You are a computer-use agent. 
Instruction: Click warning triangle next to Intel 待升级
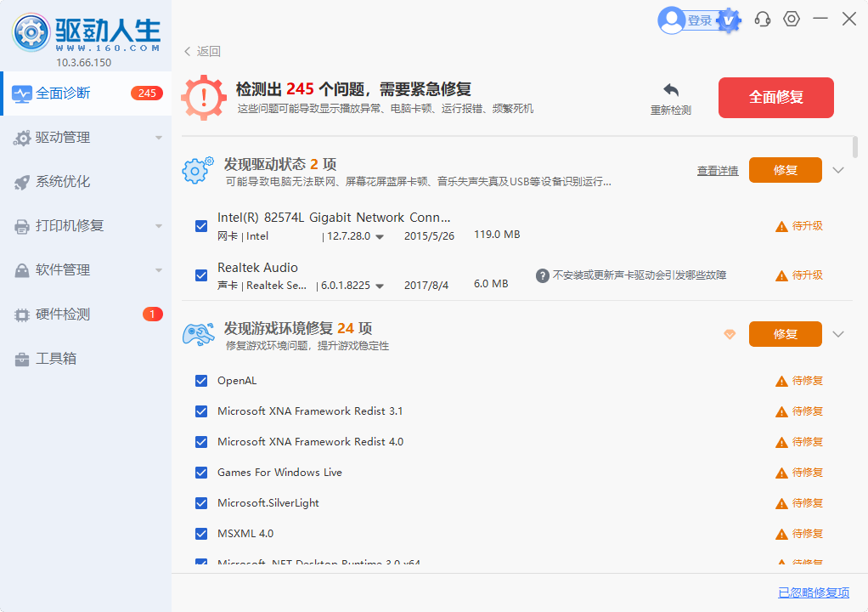tap(781, 226)
